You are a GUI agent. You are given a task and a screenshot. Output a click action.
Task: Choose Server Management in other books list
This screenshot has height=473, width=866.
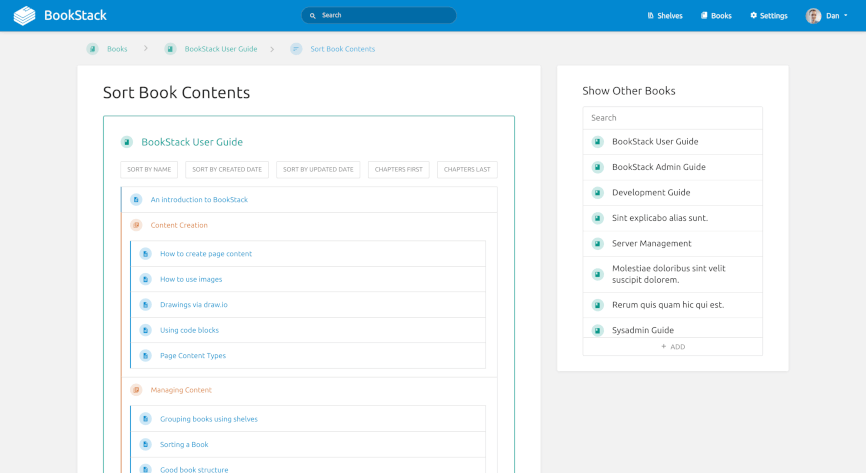coord(672,244)
